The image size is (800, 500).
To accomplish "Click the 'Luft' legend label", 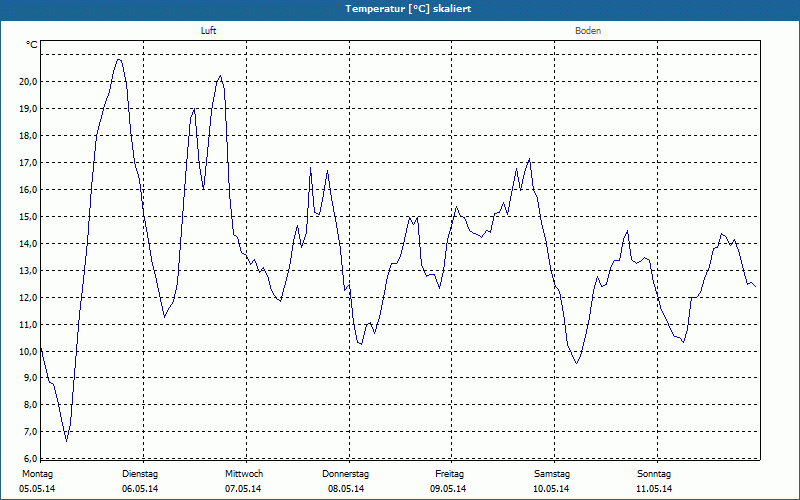I will [208, 31].
